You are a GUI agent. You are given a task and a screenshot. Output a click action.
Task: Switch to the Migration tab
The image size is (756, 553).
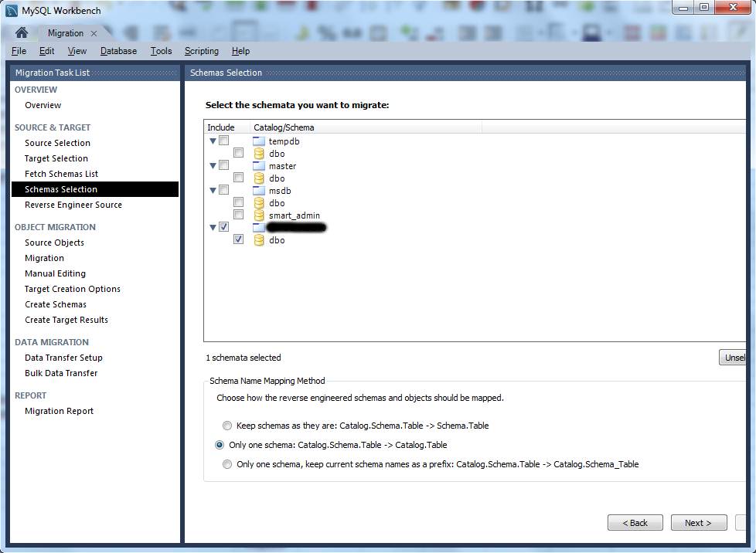click(66, 33)
